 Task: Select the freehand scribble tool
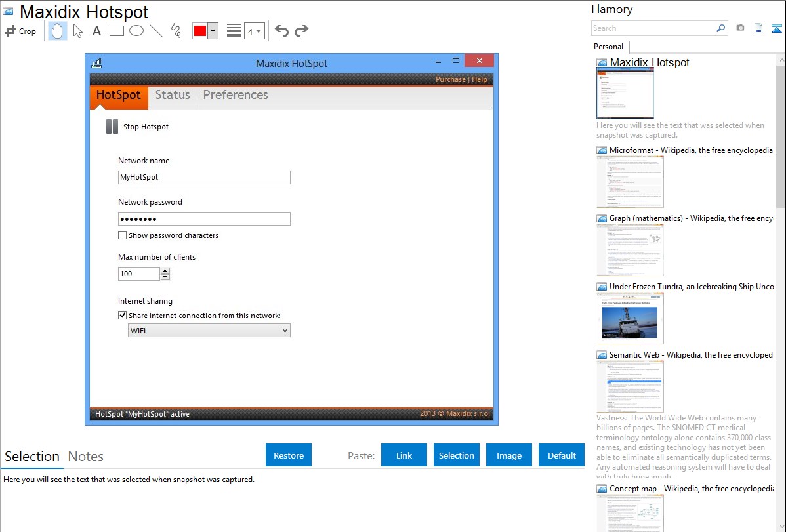[176, 31]
